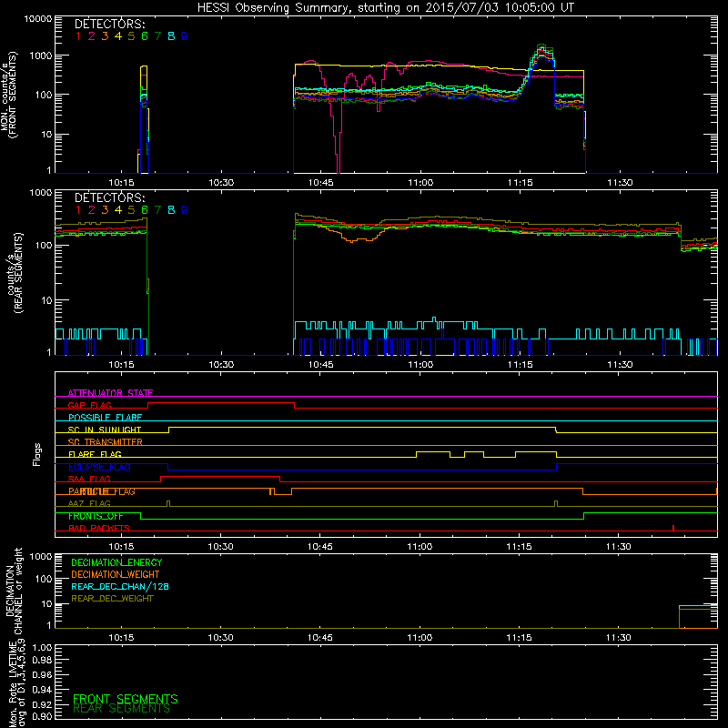Click the AAZ FLAG label
728x728 pixels.
[89, 504]
